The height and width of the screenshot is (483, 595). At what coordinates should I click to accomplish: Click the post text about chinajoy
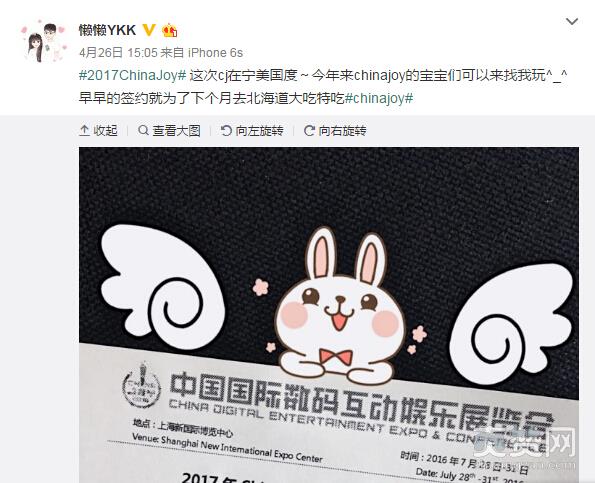(323, 87)
